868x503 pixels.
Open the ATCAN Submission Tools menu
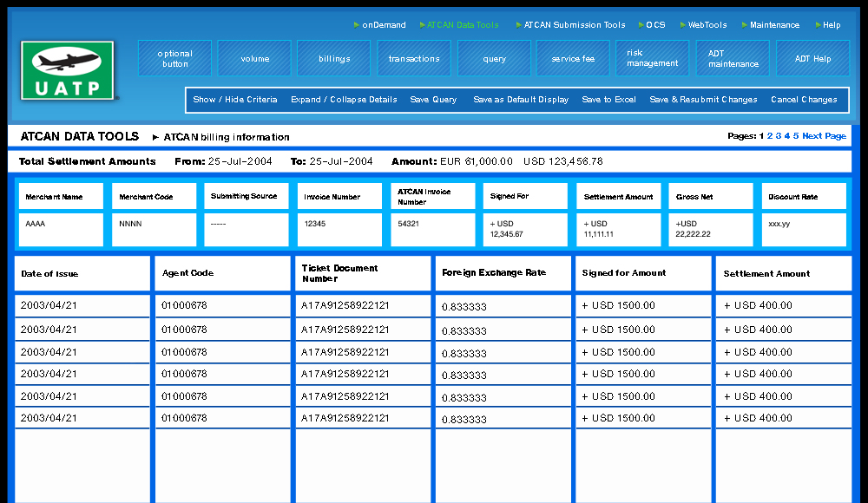[574, 25]
